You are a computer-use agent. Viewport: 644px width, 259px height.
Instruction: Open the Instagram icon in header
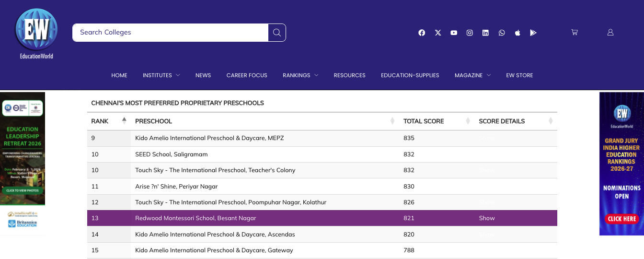click(x=470, y=33)
